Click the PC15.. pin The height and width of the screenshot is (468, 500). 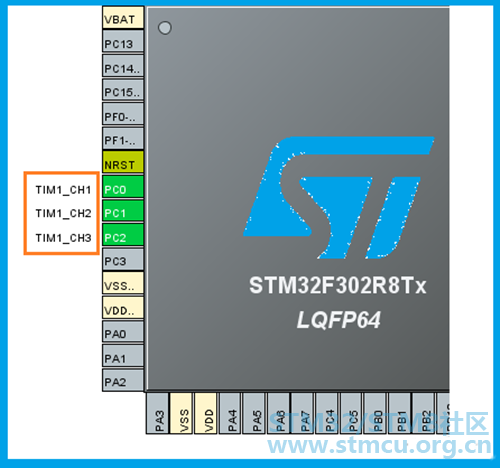123,90
